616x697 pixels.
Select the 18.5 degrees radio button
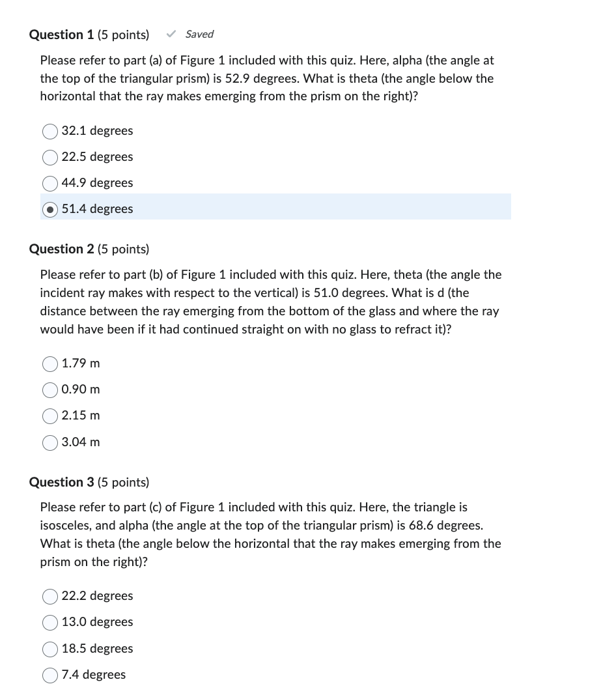tap(49, 649)
